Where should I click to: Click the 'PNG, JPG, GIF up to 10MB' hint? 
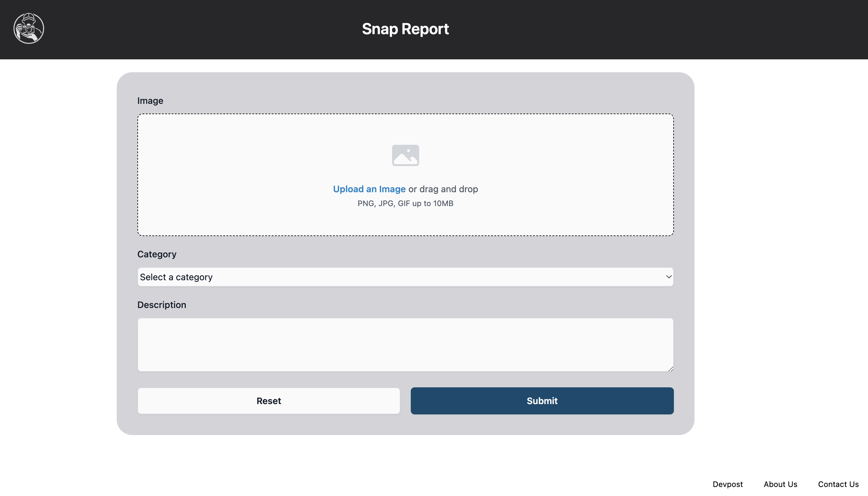pos(405,203)
